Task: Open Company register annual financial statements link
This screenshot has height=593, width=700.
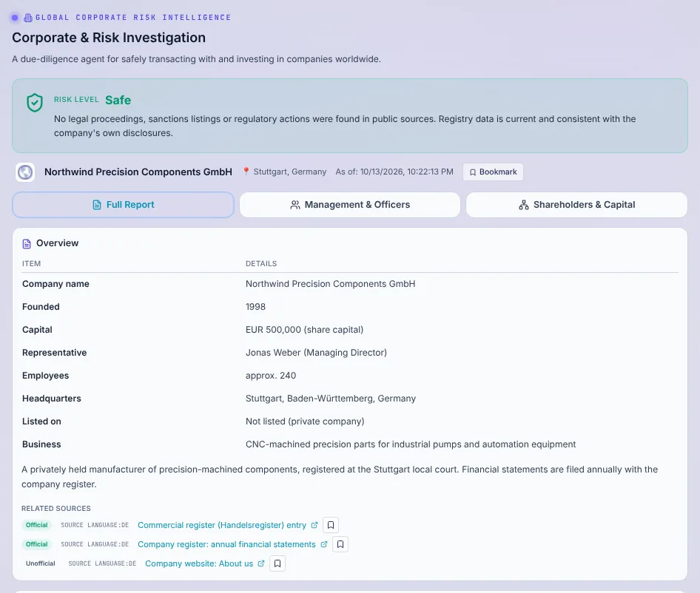Action: pos(226,544)
